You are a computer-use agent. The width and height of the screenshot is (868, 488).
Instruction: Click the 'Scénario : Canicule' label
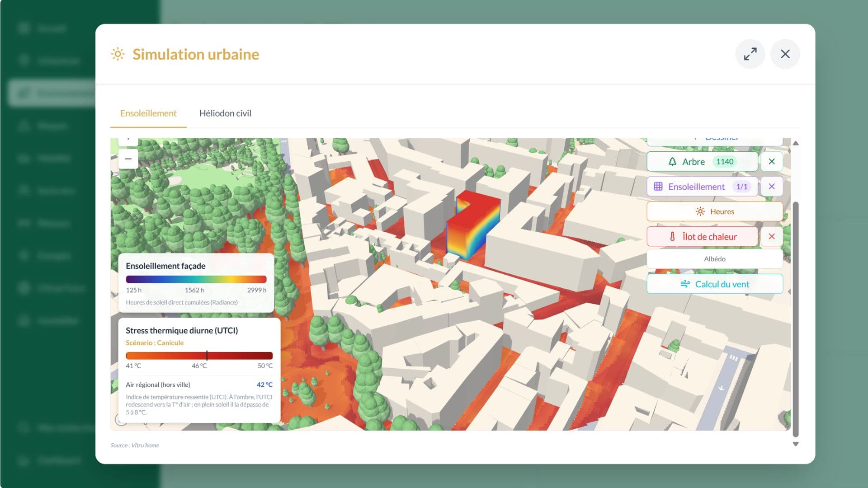coord(155,343)
